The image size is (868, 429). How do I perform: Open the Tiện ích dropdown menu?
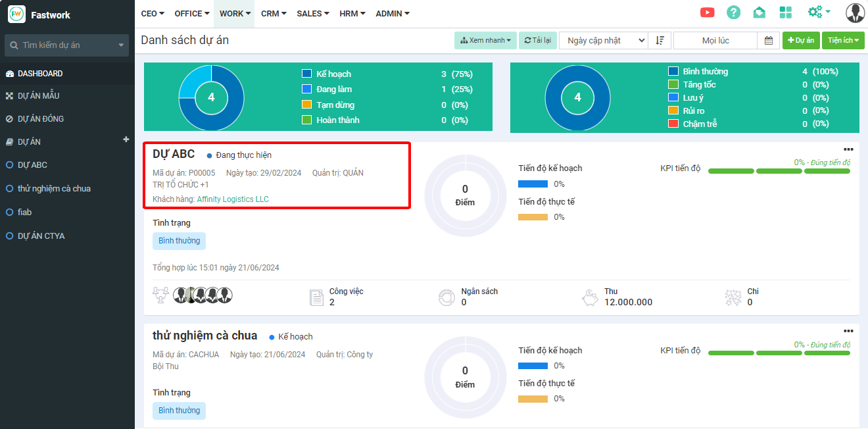(x=843, y=41)
